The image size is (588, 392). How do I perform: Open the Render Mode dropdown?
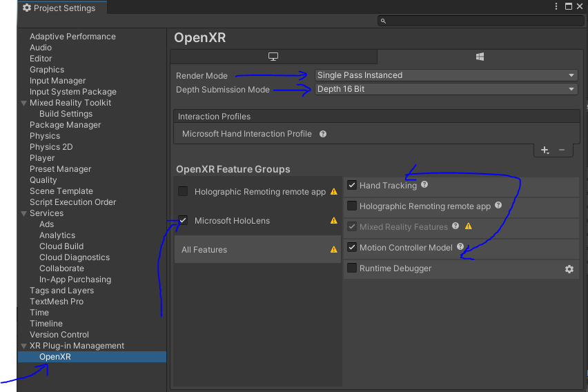click(x=447, y=75)
